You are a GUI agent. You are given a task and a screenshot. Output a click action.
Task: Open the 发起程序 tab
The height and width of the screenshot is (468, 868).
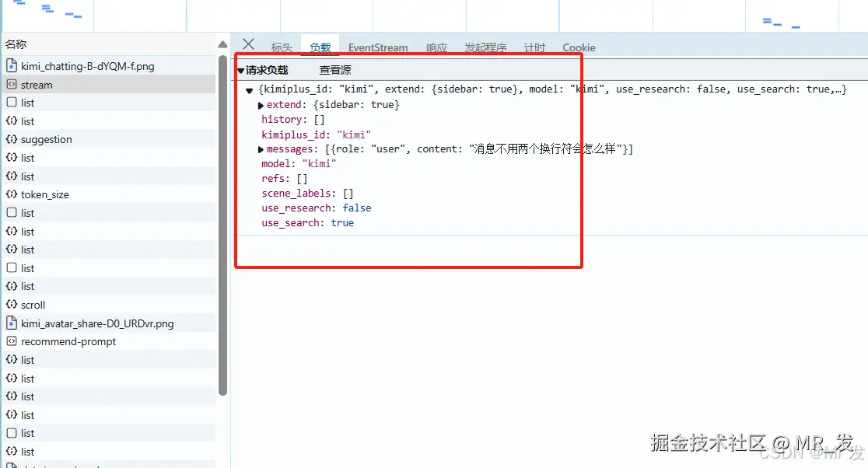coord(485,47)
